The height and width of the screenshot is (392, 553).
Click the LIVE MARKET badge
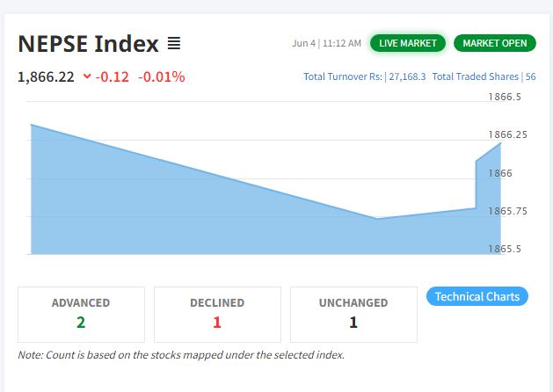click(408, 43)
